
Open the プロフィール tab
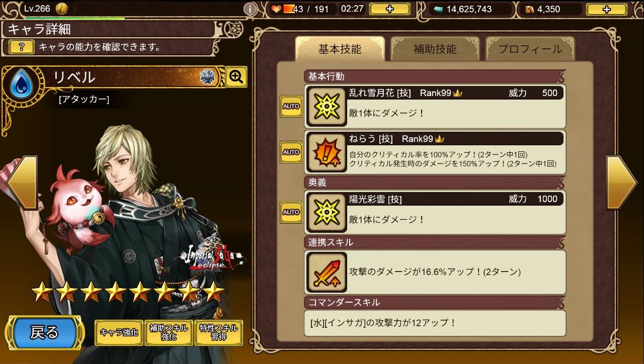coord(530,49)
